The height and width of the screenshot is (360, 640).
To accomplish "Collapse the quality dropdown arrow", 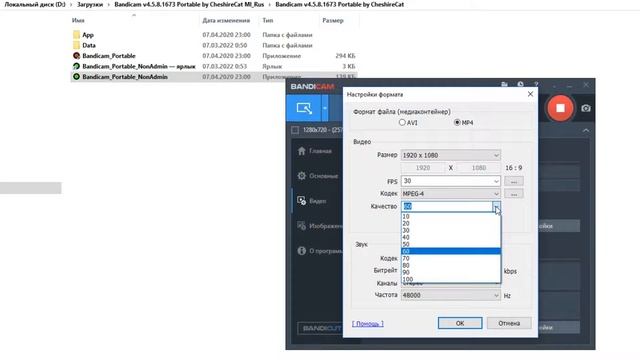I will point(496,206).
